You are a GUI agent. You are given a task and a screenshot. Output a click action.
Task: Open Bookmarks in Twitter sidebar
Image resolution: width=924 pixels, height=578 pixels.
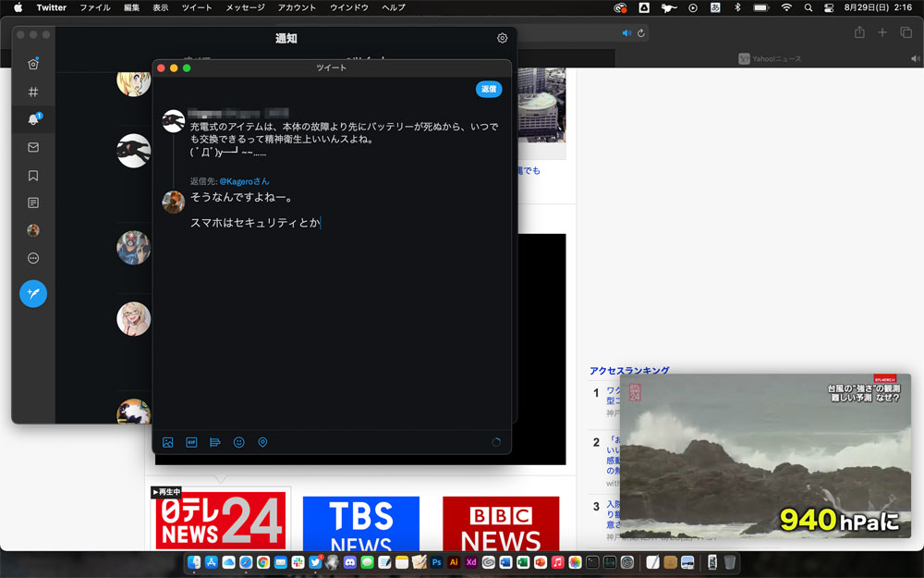[33, 175]
